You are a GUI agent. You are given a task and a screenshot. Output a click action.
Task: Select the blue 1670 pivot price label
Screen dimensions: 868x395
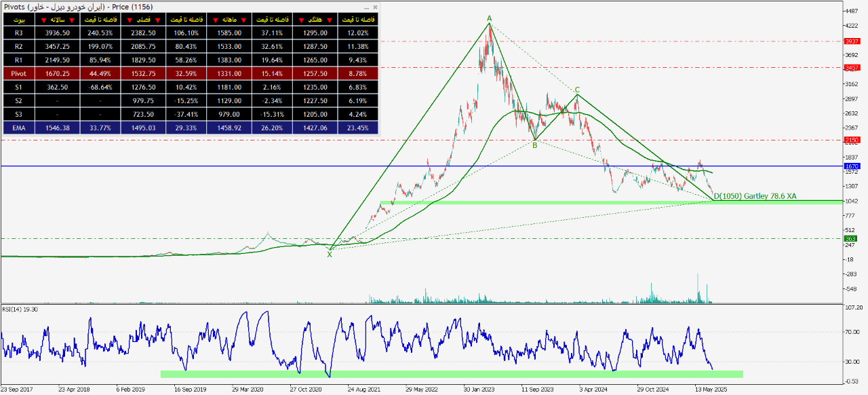[852, 166]
